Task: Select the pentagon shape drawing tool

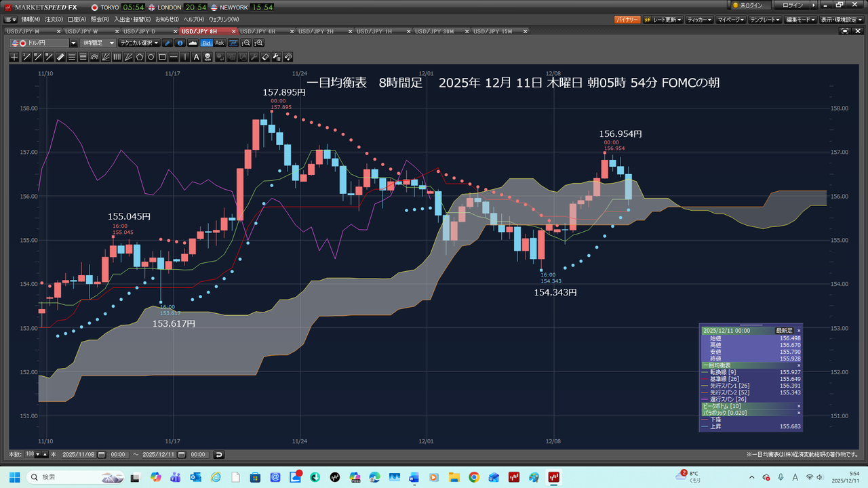Action: tap(140, 57)
